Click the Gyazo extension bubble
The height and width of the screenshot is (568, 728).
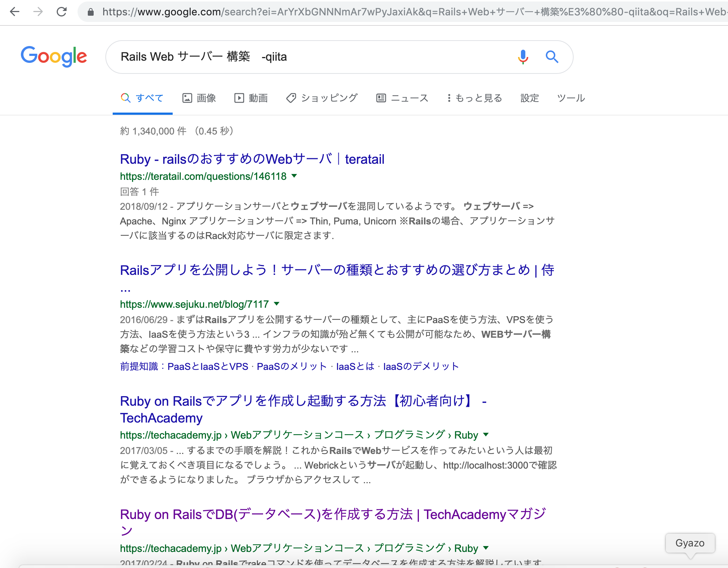[690, 543]
